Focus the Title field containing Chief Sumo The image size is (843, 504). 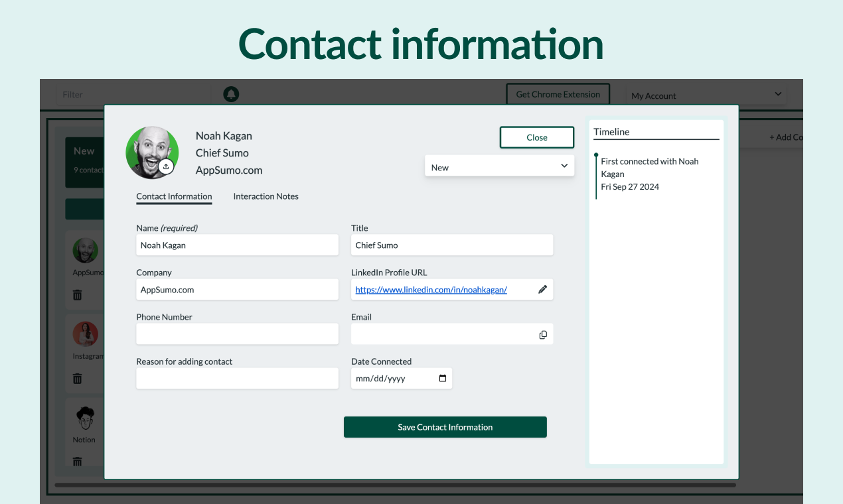click(x=452, y=245)
